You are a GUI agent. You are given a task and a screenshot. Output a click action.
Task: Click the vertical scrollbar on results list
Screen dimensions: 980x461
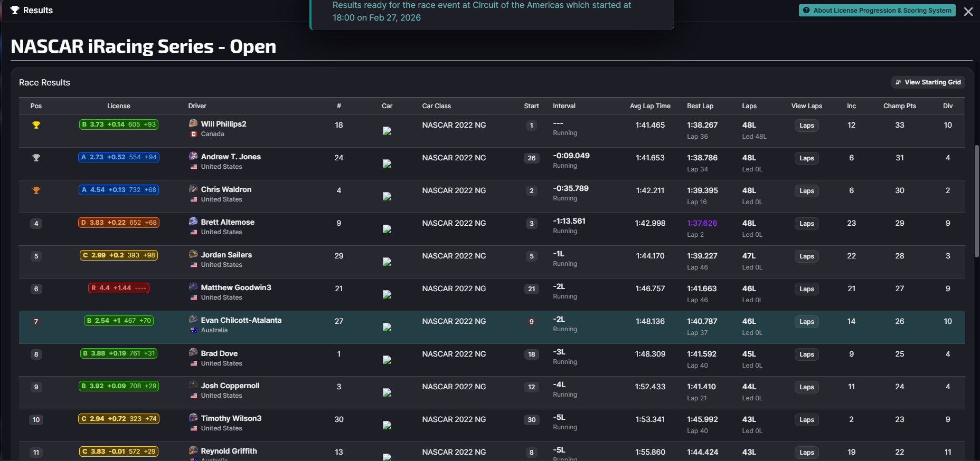[976, 200]
